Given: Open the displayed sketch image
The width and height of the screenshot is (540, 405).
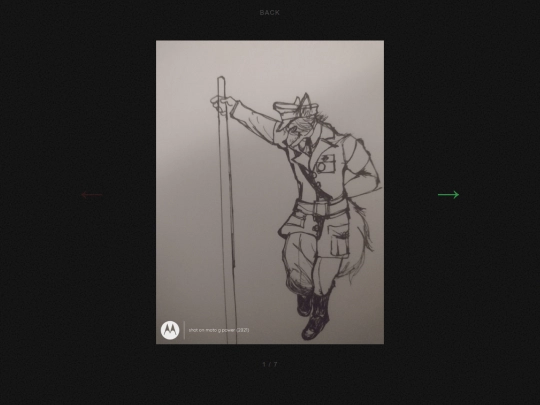Looking at the screenshot, I should click(x=270, y=192).
